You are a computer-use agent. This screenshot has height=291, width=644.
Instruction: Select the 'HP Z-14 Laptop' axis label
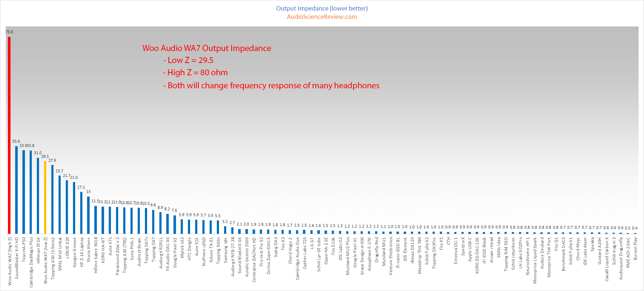82,252
